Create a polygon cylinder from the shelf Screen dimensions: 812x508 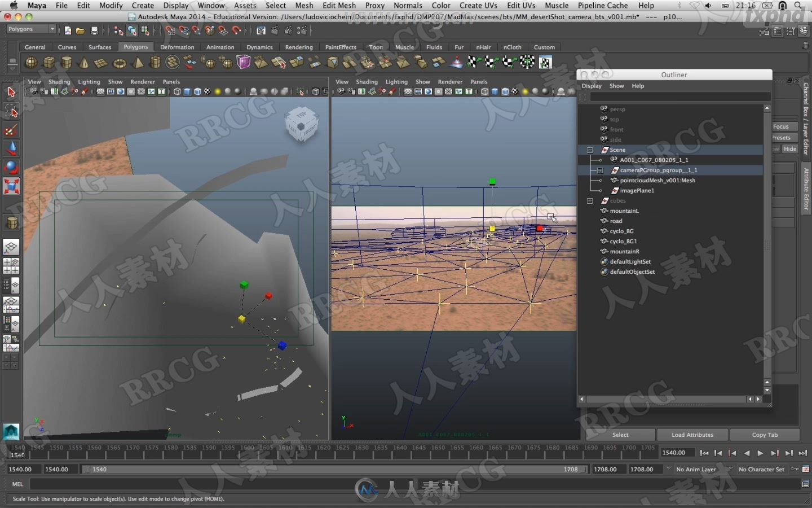point(67,62)
